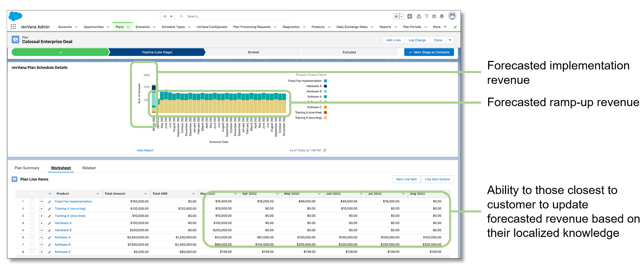Click the Log Change button
The image size is (644, 271).
pyautogui.click(x=417, y=40)
